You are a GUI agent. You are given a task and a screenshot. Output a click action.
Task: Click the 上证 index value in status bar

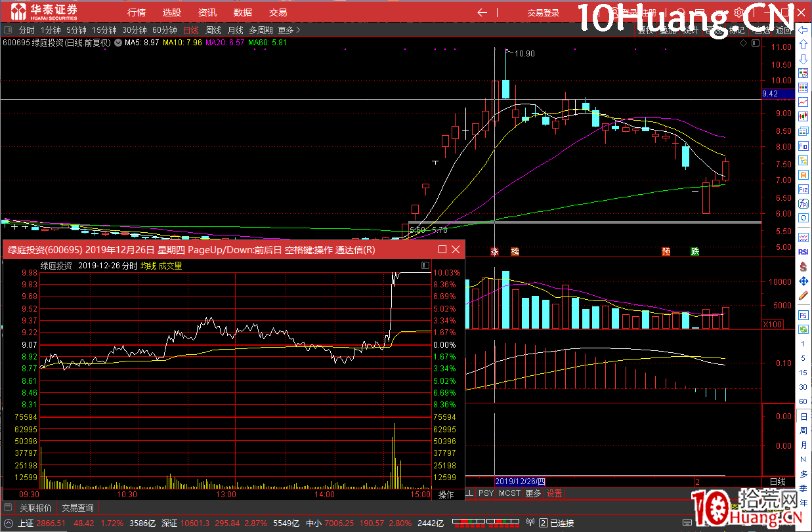[x=53, y=523]
